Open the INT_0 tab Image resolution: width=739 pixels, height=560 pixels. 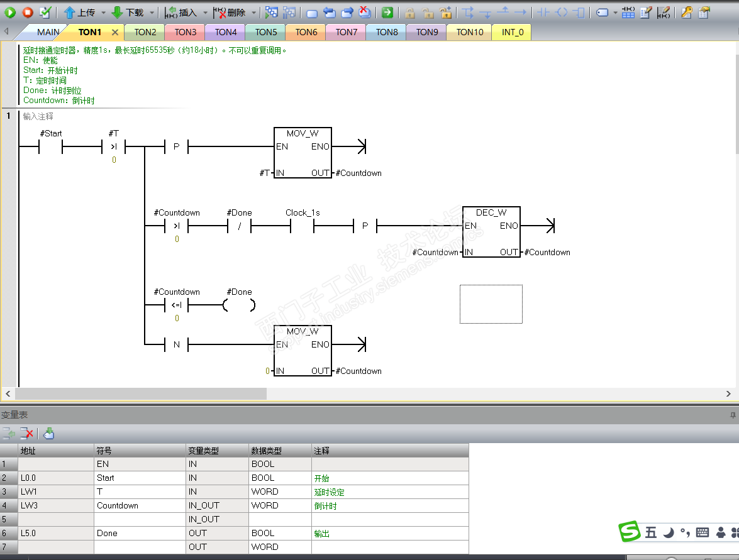(513, 32)
